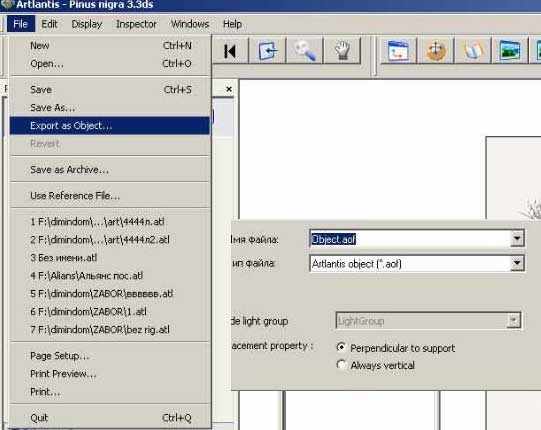541x430 pixels.
Task: Click the Object.aof file name field
Action: pos(410,239)
